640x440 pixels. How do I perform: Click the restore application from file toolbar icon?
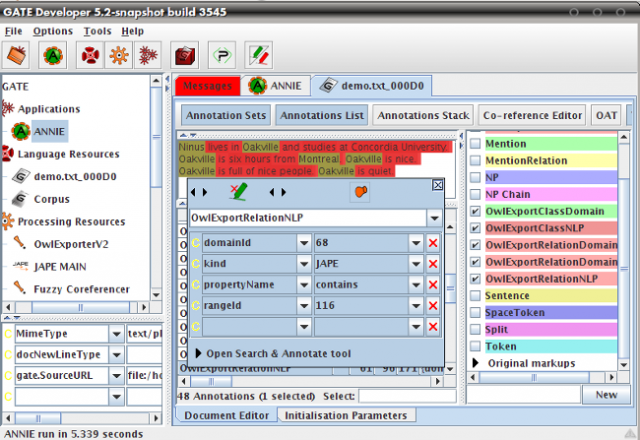pos(16,55)
